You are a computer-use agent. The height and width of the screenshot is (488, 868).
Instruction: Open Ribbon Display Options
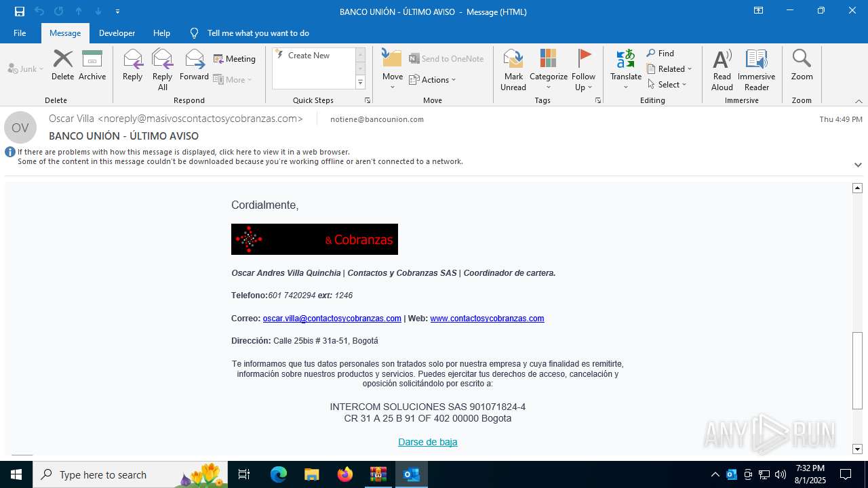(x=758, y=11)
